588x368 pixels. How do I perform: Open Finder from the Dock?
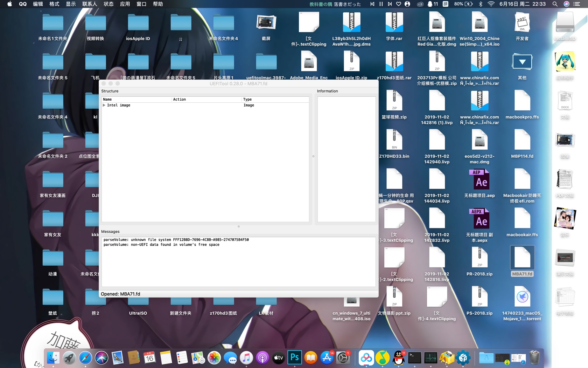[53, 358]
